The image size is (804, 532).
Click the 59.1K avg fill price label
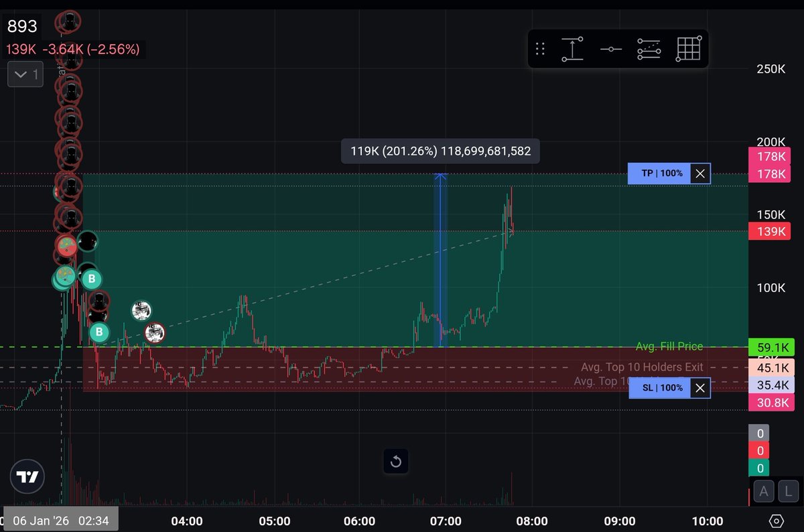point(772,348)
